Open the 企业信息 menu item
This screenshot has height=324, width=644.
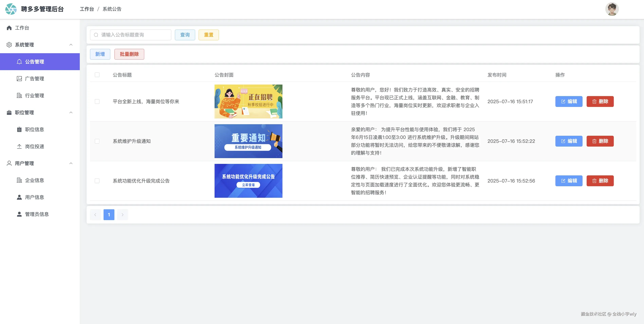tap(34, 180)
